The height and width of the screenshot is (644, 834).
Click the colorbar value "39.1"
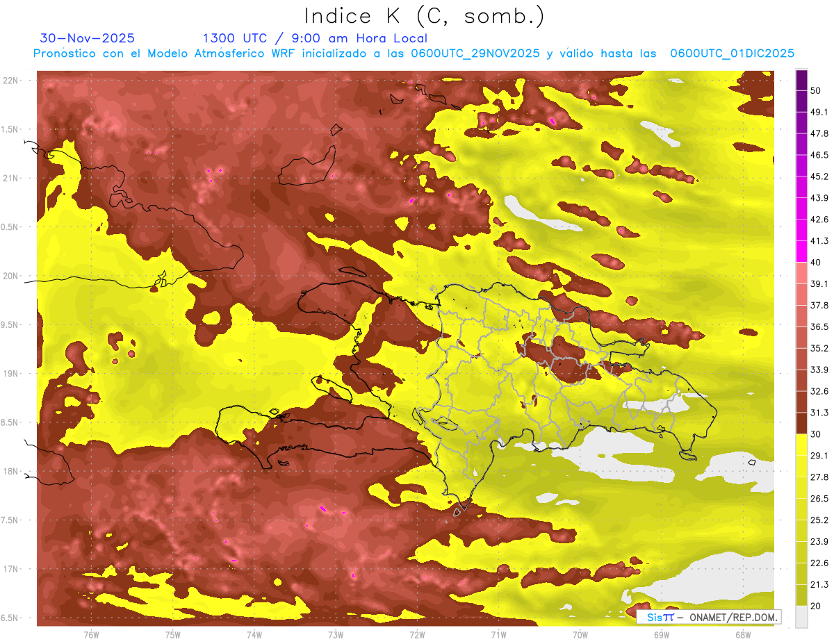[819, 284]
